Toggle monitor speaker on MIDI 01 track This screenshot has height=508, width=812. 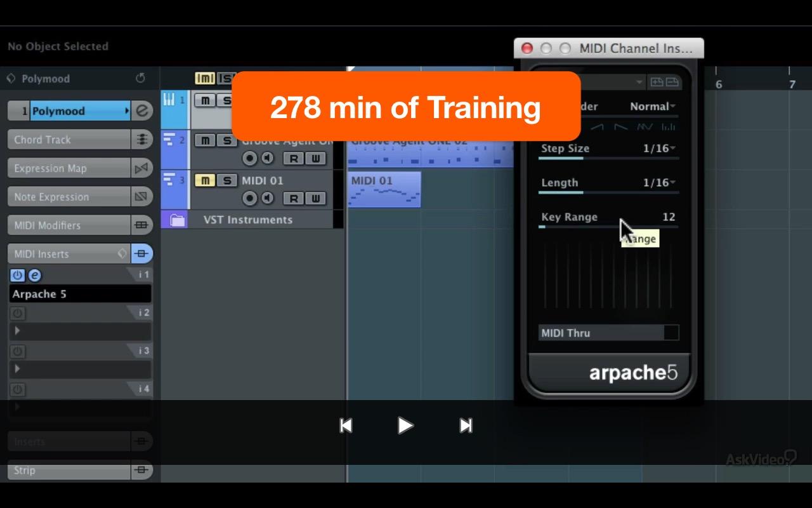268,199
